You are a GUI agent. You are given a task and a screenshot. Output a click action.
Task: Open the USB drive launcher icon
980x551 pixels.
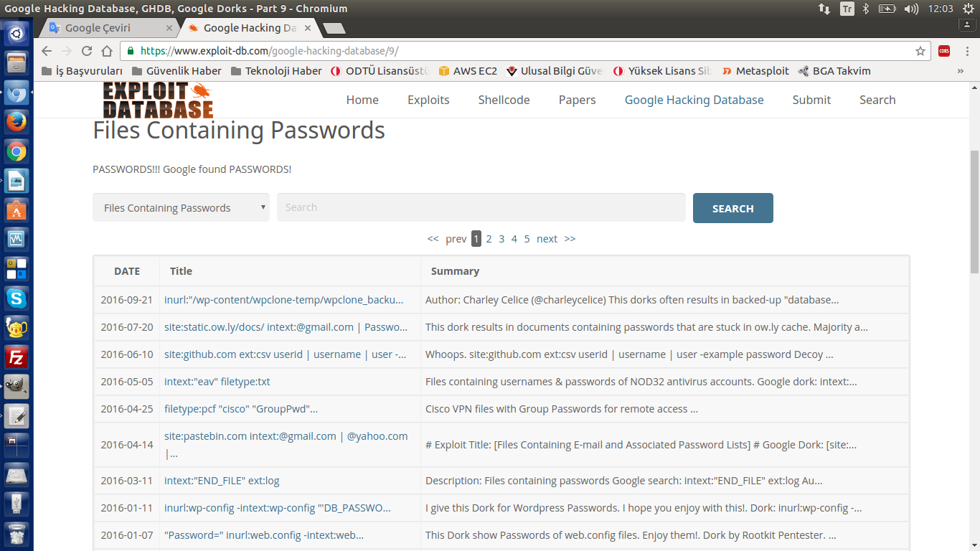pyautogui.click(x=17, y=504)
